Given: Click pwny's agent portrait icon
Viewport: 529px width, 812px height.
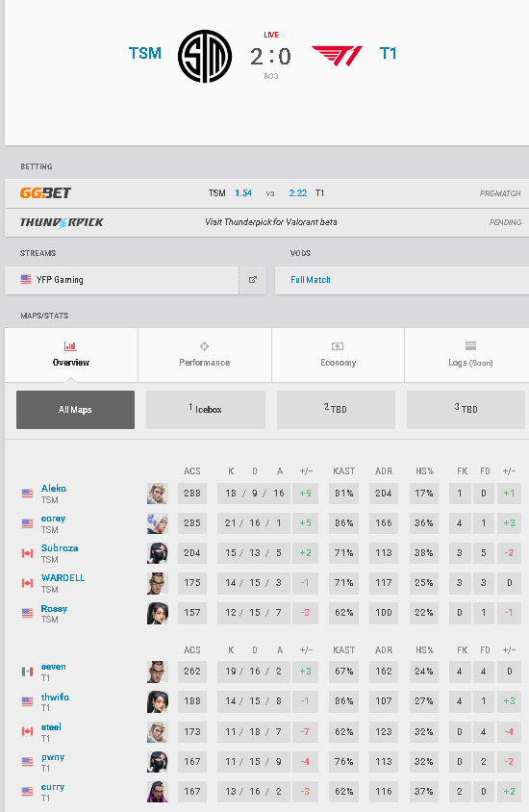Looking at the screenshot, I should point(158,762).
